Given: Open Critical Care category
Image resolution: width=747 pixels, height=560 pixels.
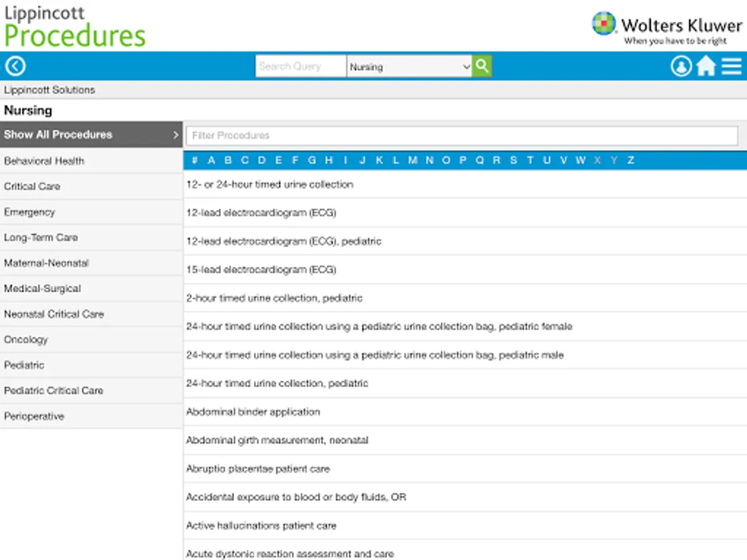Looking at the screenshot, I should tap(92, 186).
